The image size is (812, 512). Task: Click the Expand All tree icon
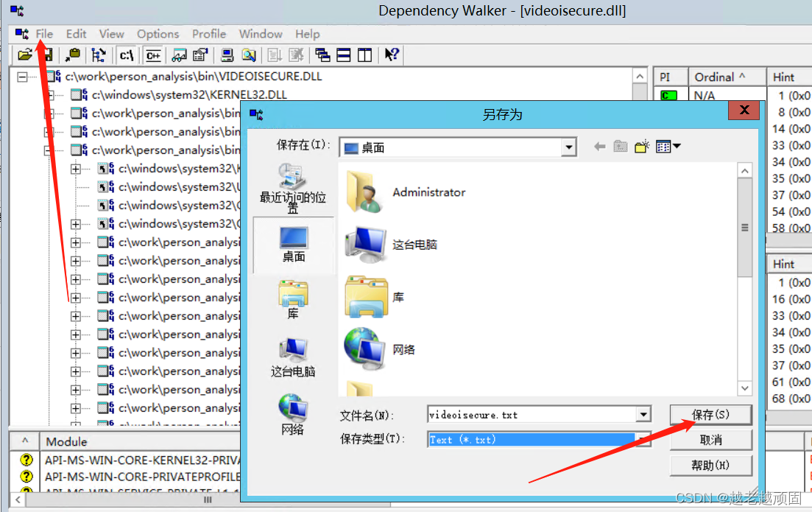(x=98, y=55)
